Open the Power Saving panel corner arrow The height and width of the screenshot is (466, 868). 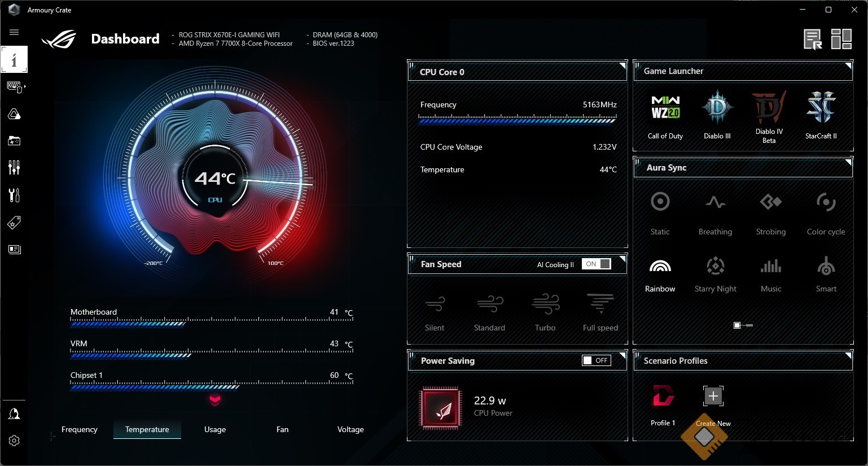622,356
